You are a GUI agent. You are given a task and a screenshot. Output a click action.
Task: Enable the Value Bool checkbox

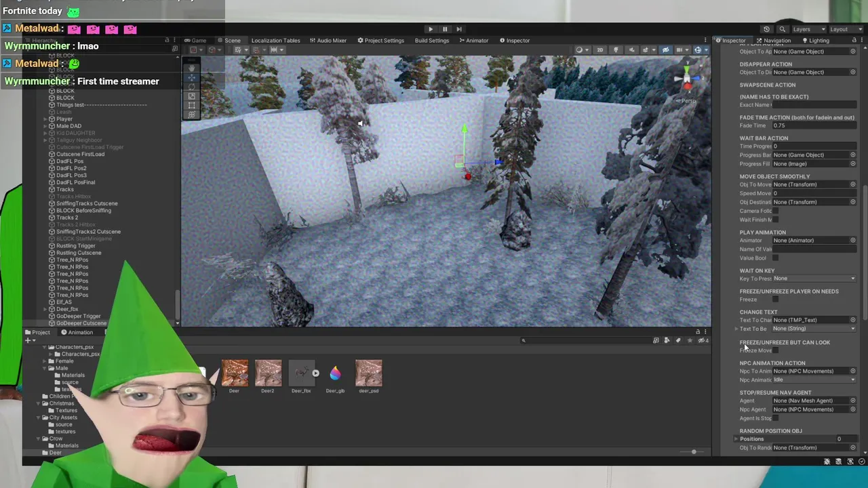(776, 258)
